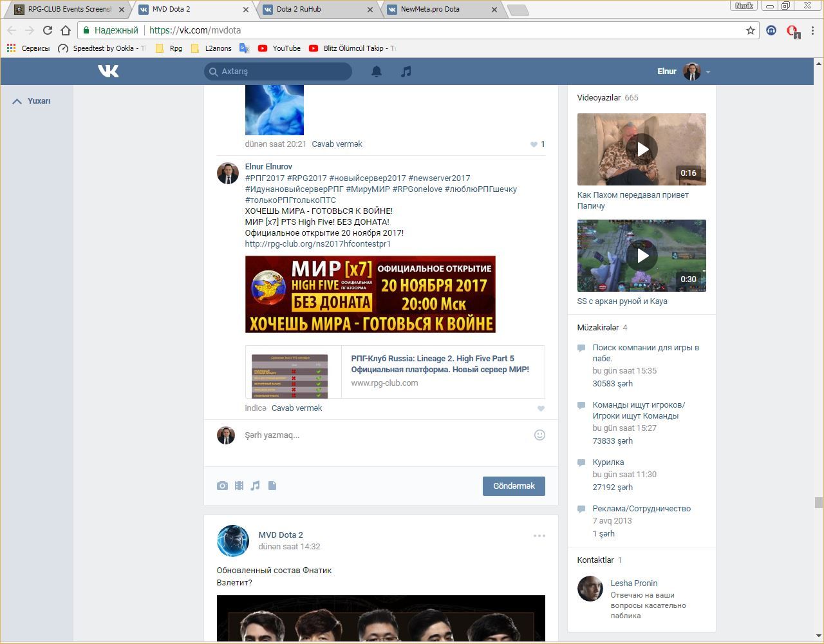Open L2anons bookmarks folder
The width and height of the screenshot is (824, 644).
click(212, 48)
